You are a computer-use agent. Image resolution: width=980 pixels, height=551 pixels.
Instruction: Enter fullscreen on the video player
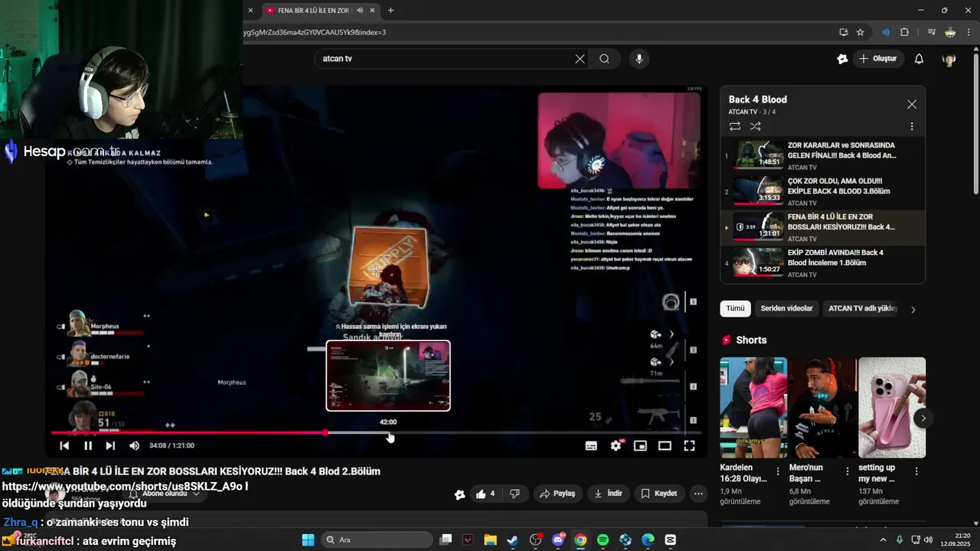[x=689, y=445]
